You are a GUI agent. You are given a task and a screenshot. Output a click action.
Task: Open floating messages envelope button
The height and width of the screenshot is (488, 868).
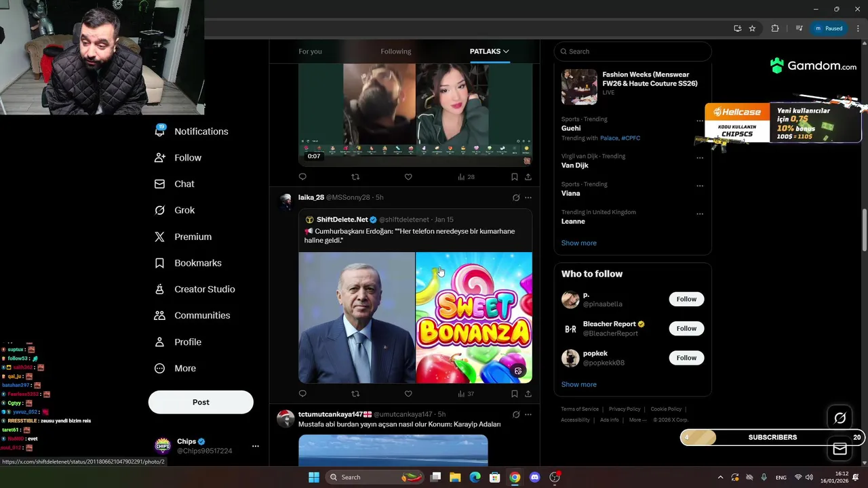(x=840, y=449)
